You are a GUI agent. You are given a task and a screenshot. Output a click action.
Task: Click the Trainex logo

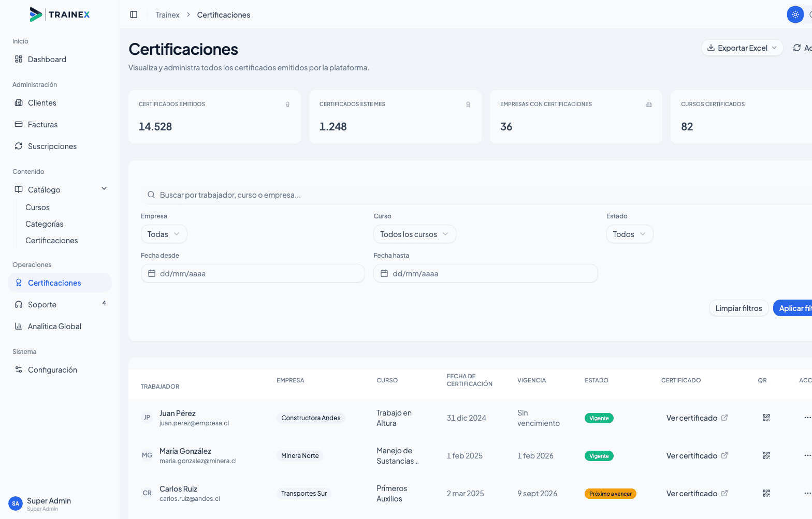pos(60,14)
